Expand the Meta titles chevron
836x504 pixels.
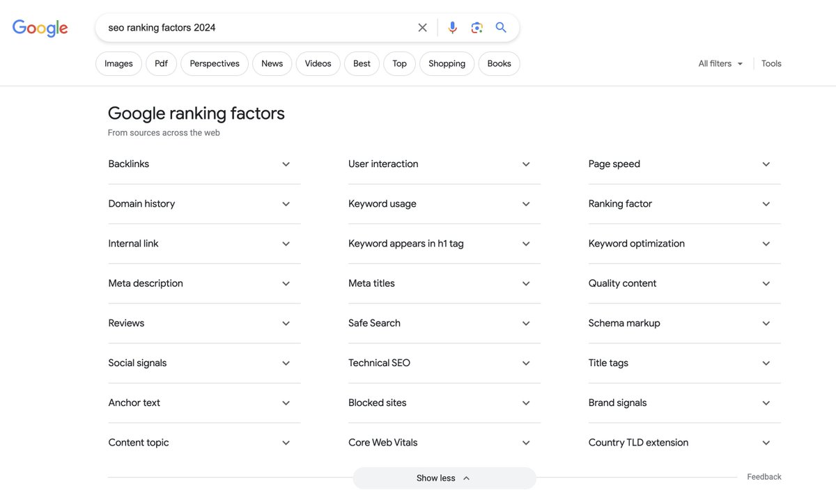pyautogui.click(x=526, y=283)
